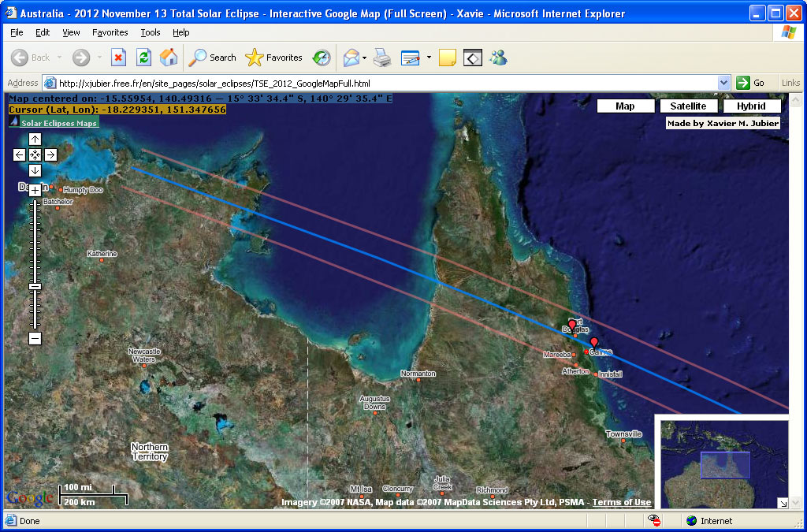Click the yellow notes toolbar icon
807x532 pixels.
[x=448, y=58]
